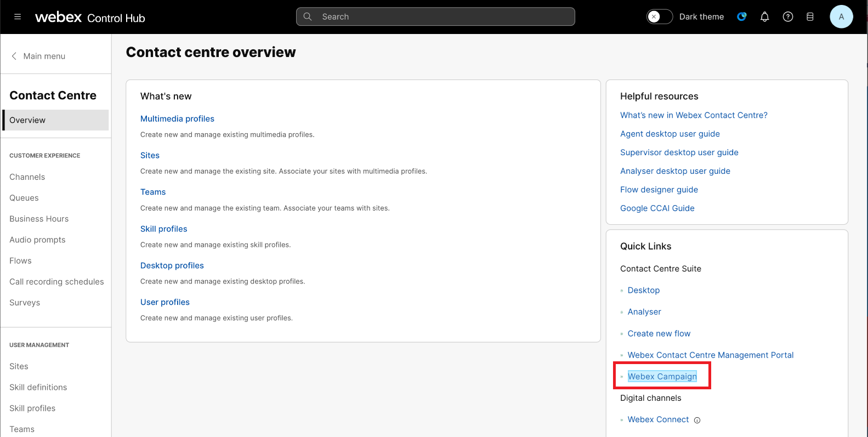Open the Webex Campaign quick link
Viewport: 868px width, 437px height.
[662, 377]
